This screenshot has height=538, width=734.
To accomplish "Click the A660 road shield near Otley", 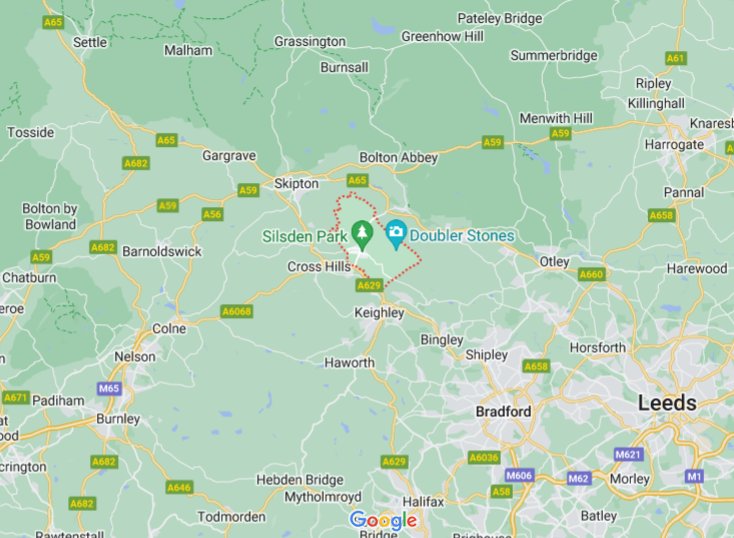I will pos(591,274).
